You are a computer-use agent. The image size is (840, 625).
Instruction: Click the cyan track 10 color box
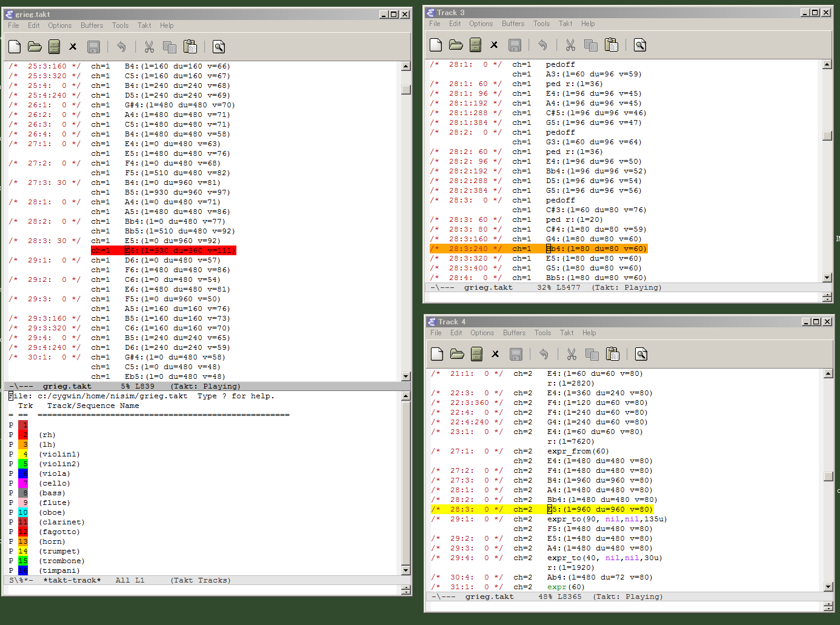point(23,512)
